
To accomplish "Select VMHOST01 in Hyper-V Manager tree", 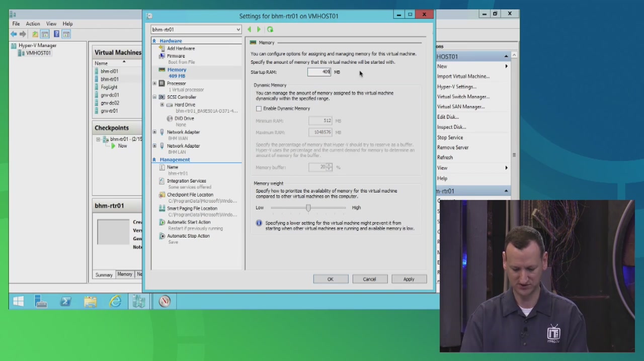I will tap(38, 53).
